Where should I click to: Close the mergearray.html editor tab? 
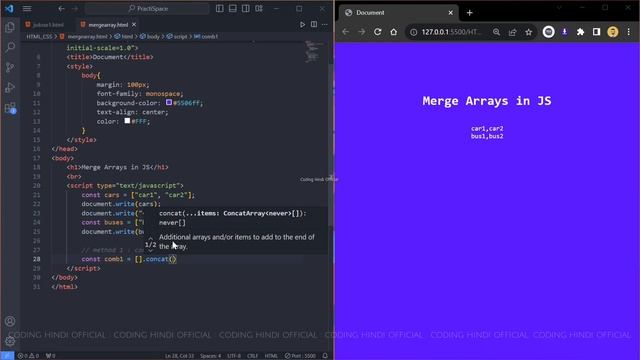point(134,25)
